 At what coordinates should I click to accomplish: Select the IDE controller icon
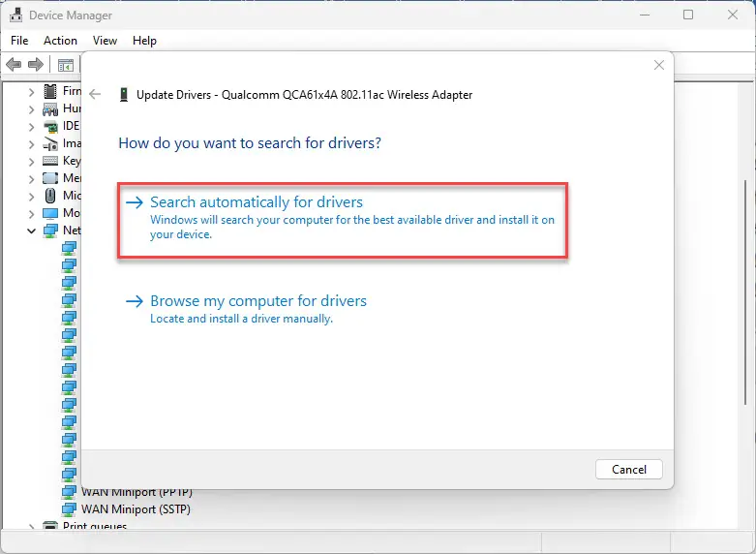[50, 127]
